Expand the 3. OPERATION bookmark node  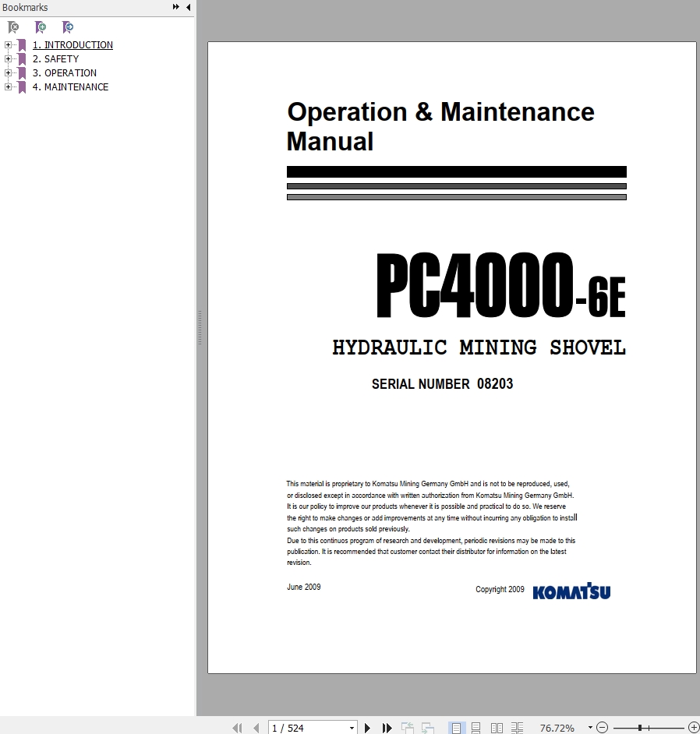tap(8, 73)
